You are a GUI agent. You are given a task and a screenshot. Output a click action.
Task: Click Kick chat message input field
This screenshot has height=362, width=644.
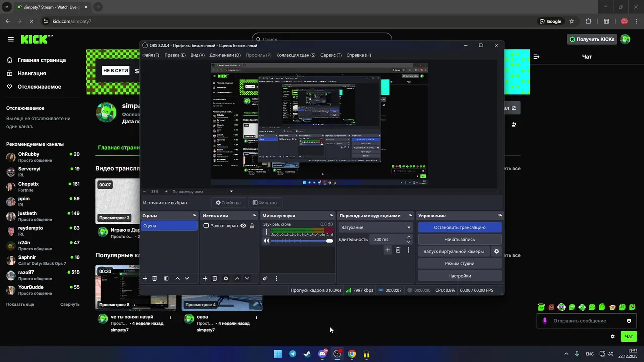tap(586, 321)
